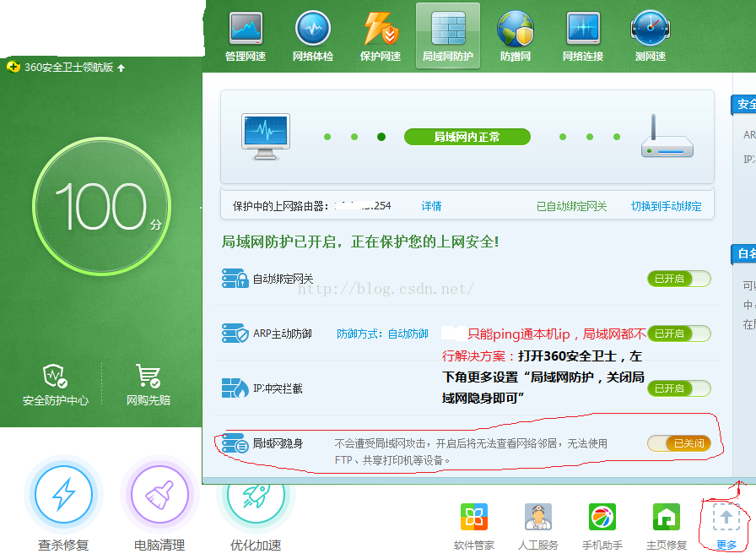Open the 网络连接 tool
Image resolution: width=756 pixels, height=559 pixels.
(x=583, y=37)
